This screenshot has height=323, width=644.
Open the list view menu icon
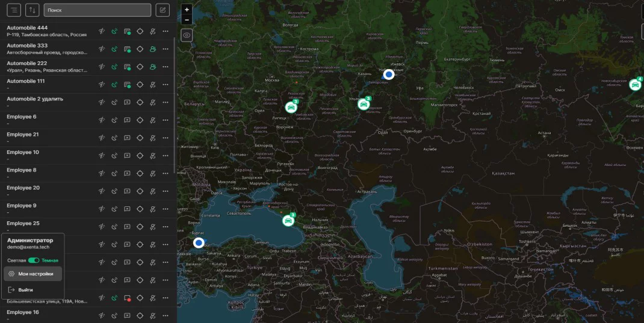point(14,10)
